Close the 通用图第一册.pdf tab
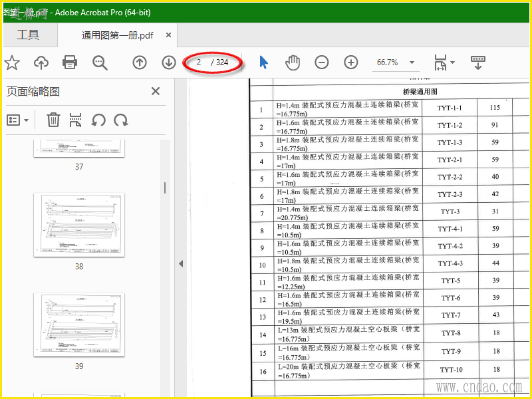This screenshot has height=399, width=532. [168, 35]
